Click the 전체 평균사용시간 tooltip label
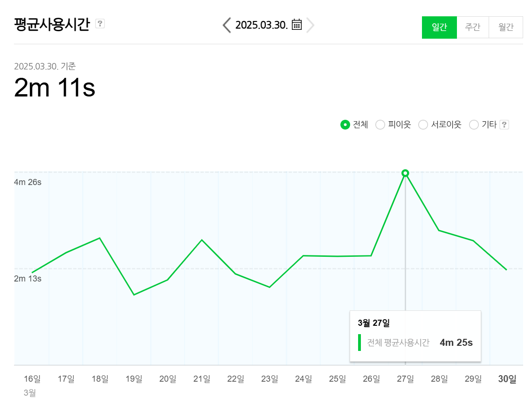 pyautogui.click(x=398, y=343)
